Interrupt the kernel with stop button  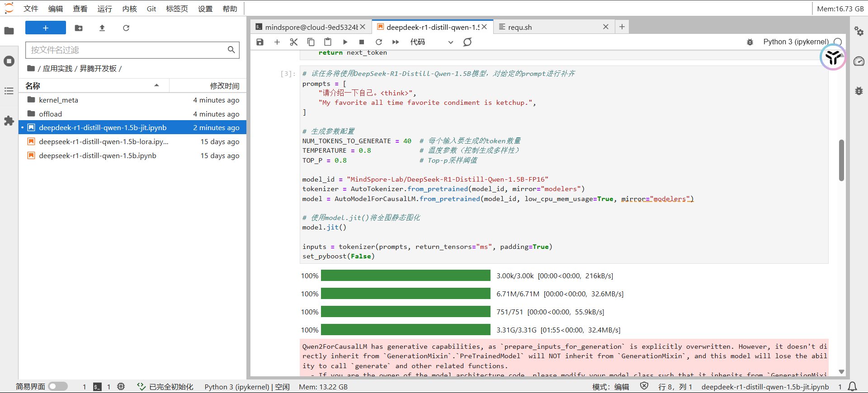pos(362,42)
